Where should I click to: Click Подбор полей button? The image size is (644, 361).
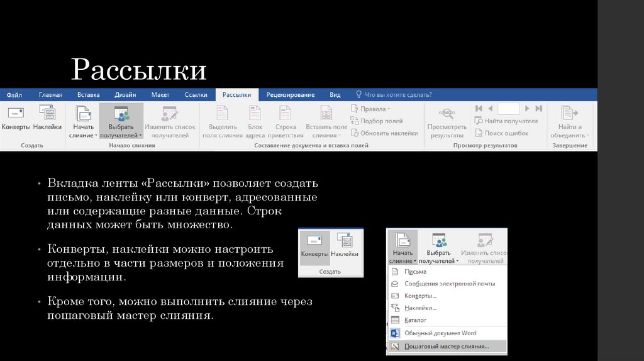[377, 121]
